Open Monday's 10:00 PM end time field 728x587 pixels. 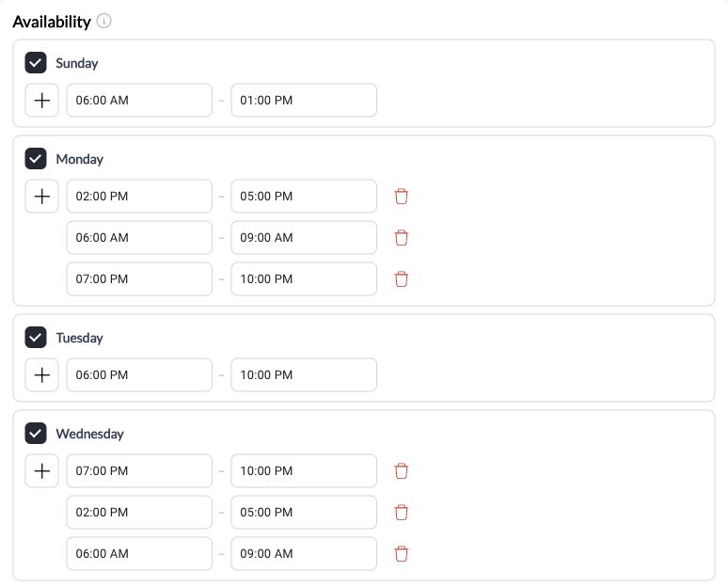304,279
